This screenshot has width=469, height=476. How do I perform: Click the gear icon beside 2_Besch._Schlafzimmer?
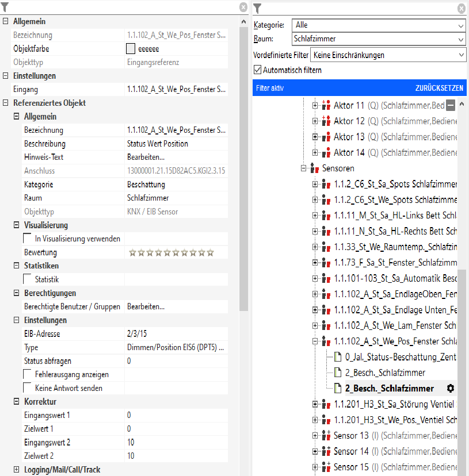451,388
